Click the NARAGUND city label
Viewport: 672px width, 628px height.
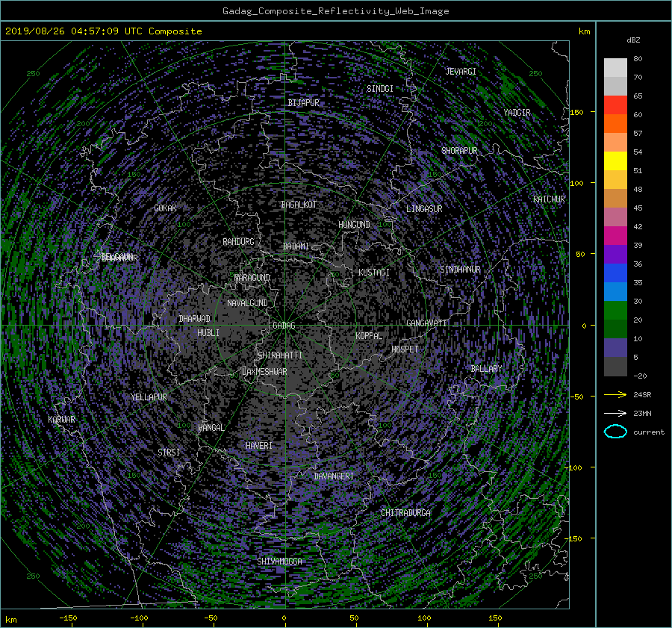point(252,278)
